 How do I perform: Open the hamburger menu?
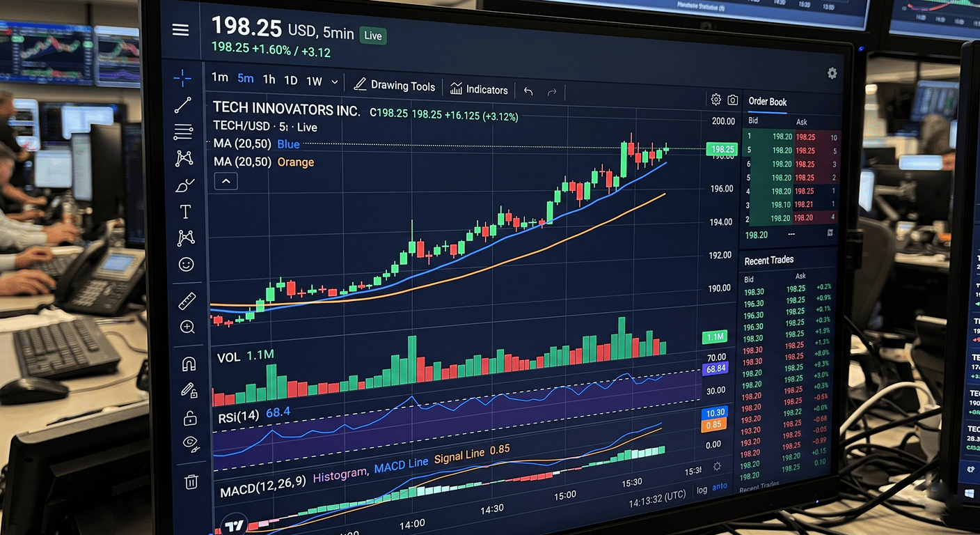pos(181,30)
